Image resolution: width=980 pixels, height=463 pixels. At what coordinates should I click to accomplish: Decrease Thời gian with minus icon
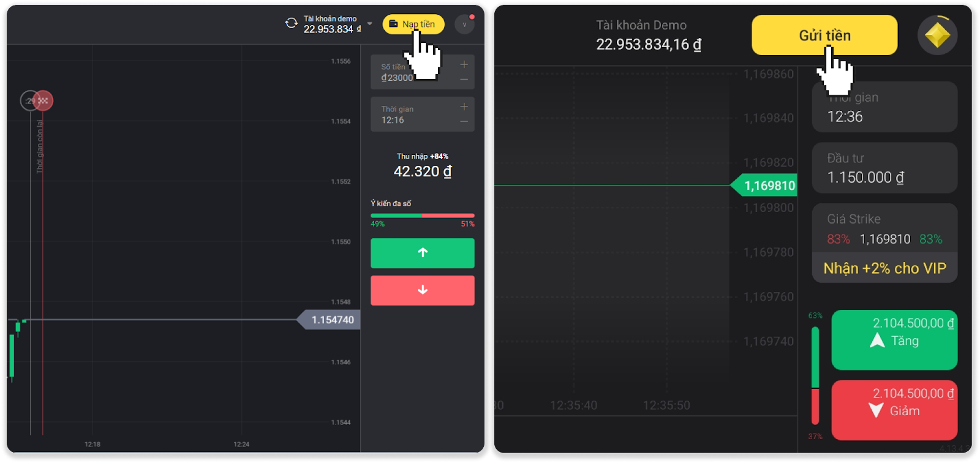click(x=464, y=121)
